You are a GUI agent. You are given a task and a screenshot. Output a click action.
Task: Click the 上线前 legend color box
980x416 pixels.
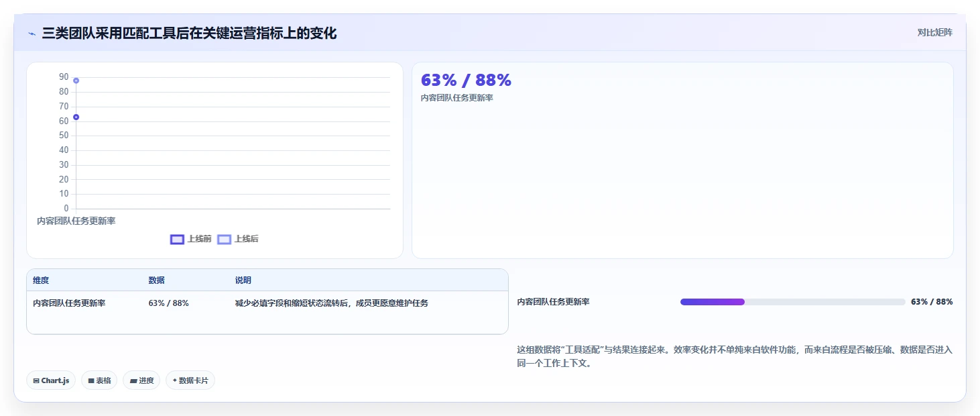tap(177, 240)
